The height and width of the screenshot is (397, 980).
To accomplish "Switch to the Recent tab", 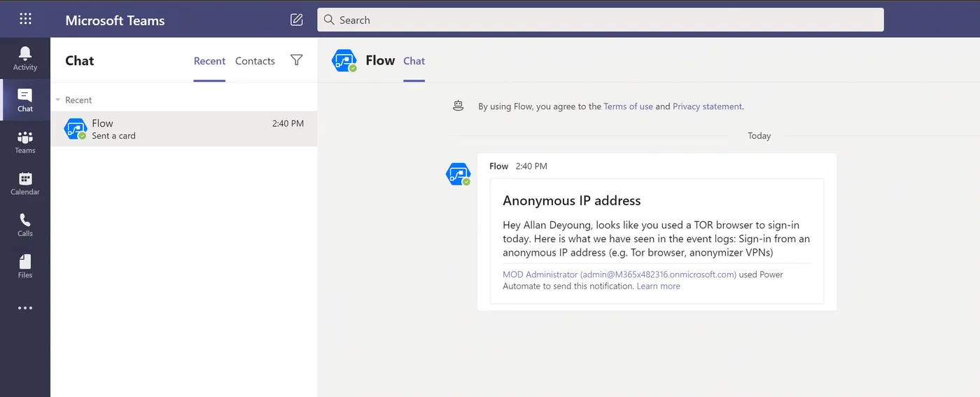I will [209, 61].
